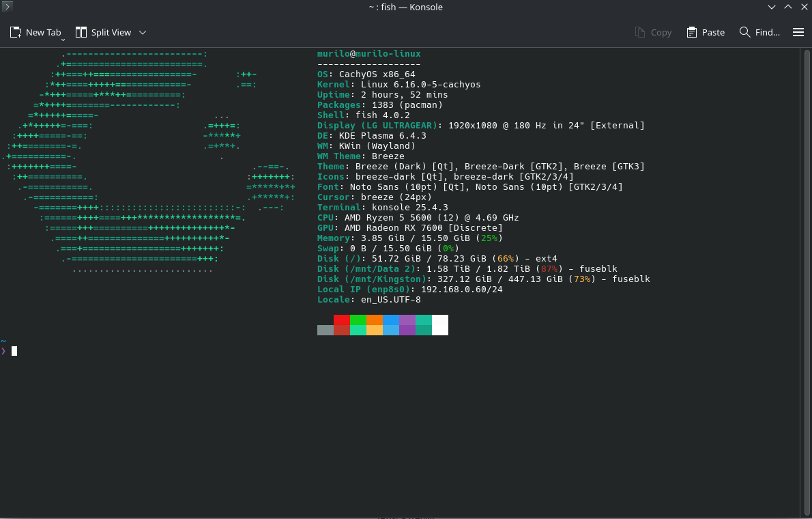Click the green color block in the upper palette row
812x519 pixels.
(358, 320)
